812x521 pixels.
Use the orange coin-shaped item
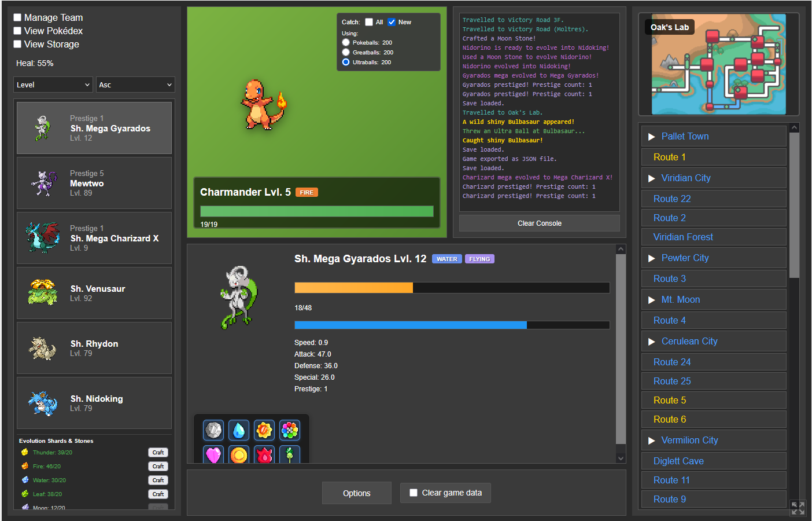239,454
